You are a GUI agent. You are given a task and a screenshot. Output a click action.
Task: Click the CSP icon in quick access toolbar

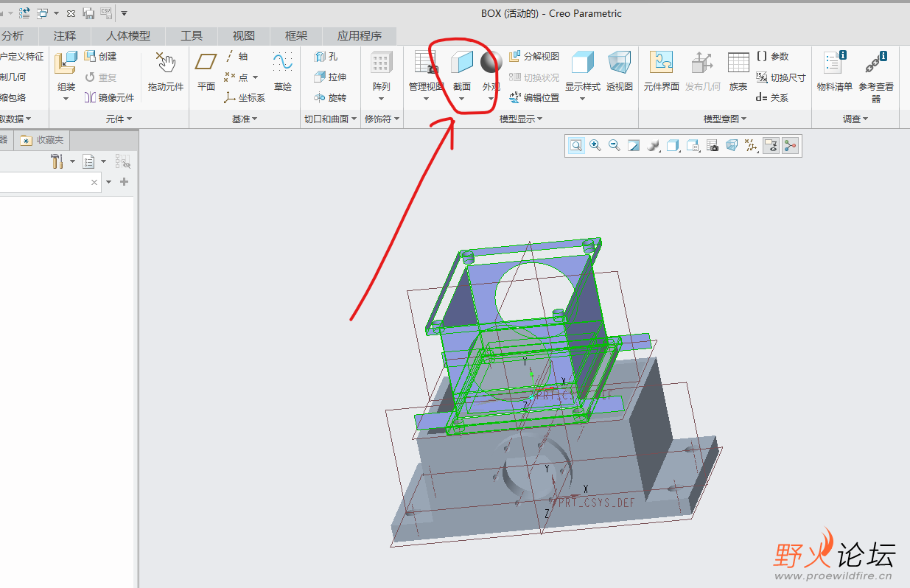(x=105, y=13)
